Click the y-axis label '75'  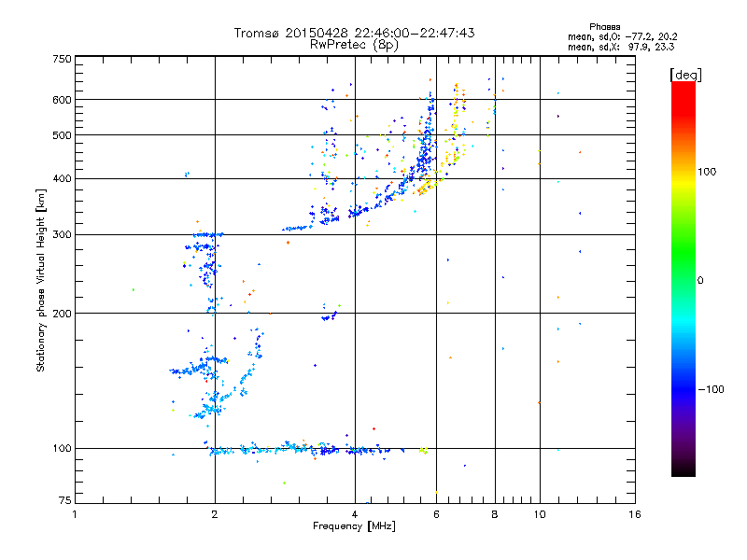(65, 500)
